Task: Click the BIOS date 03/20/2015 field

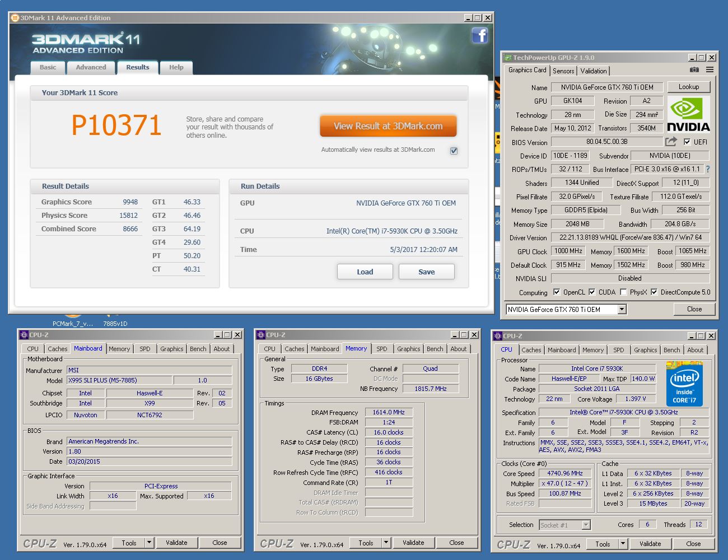Action: click(150, 461)
